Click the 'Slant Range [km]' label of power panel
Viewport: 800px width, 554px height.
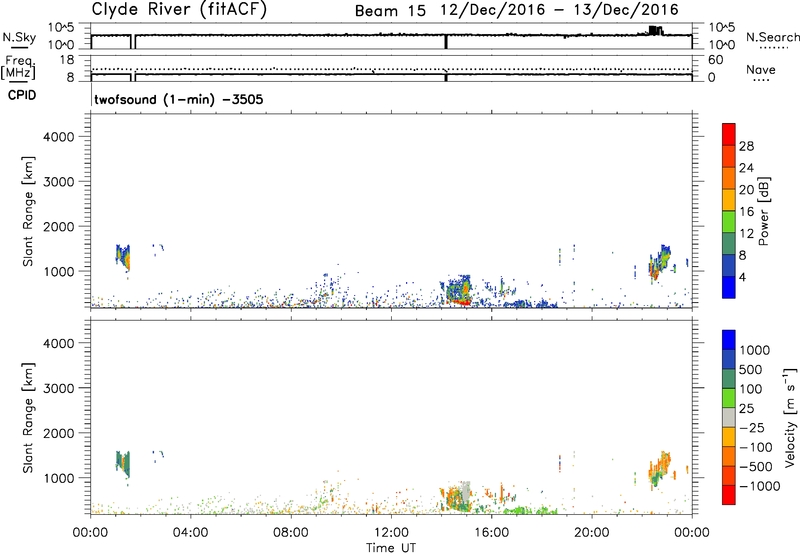tap(28, 211)
